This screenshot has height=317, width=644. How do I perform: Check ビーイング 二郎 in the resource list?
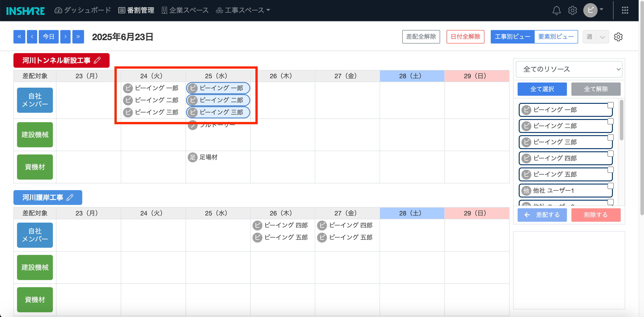coord(610,121)
